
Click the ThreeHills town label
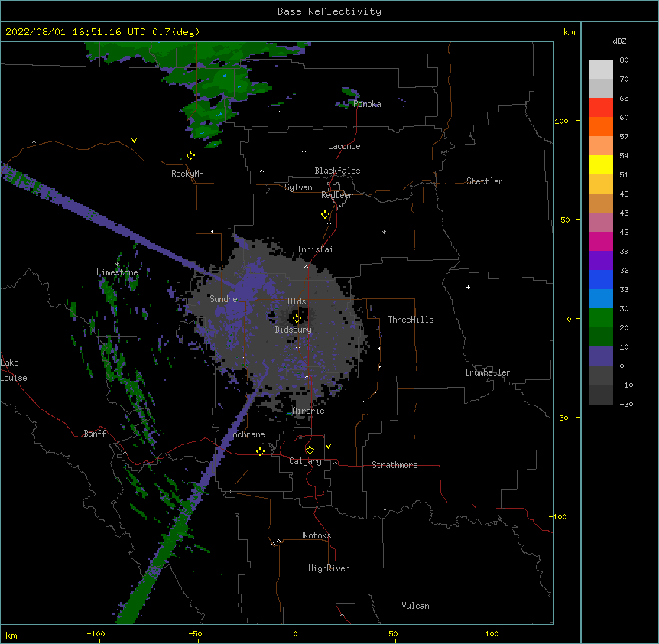pos(411,320)
